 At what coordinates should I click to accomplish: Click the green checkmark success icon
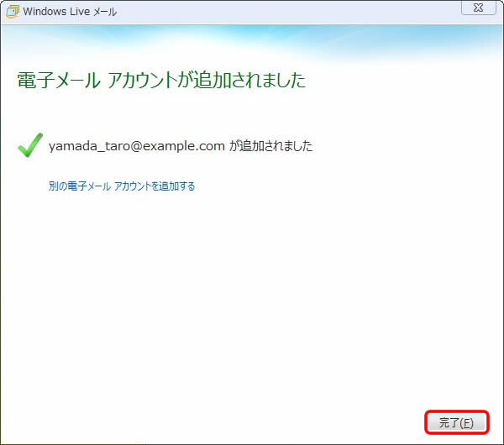[x=30, y=145]
